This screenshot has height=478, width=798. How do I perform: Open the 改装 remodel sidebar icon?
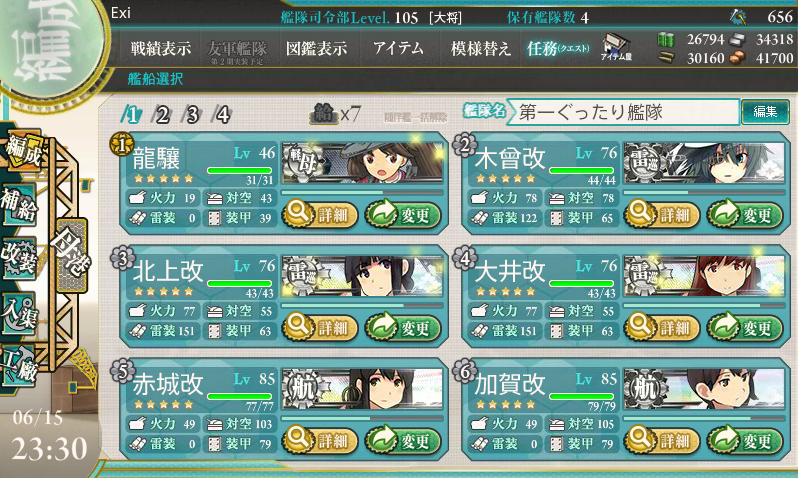point(19,257)
